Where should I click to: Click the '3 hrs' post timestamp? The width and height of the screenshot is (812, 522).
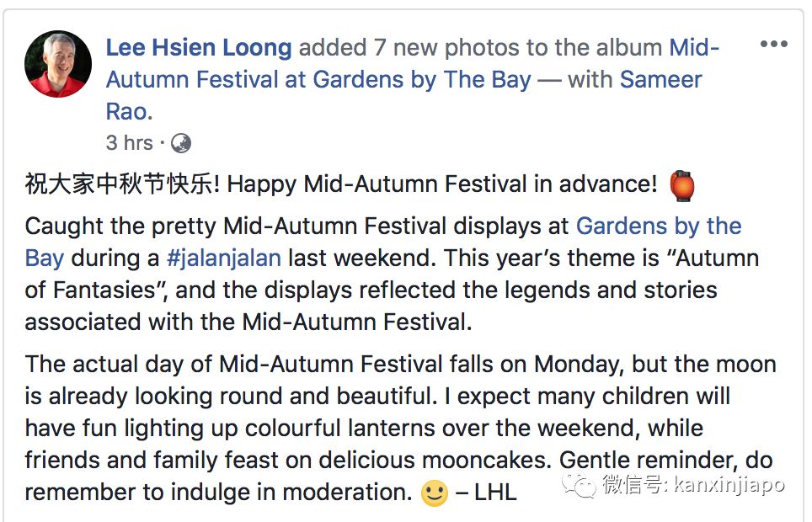[x=129, y=143]
